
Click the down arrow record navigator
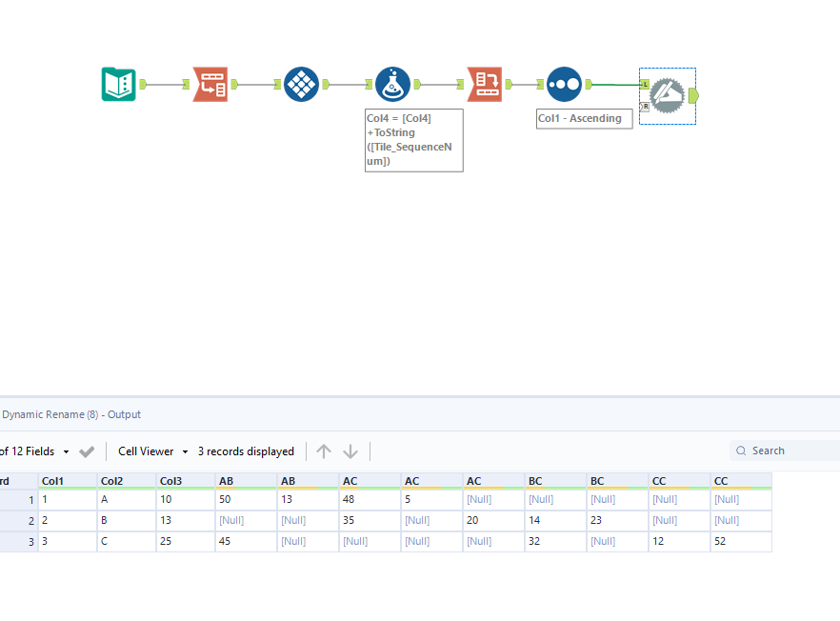(350, 451)
